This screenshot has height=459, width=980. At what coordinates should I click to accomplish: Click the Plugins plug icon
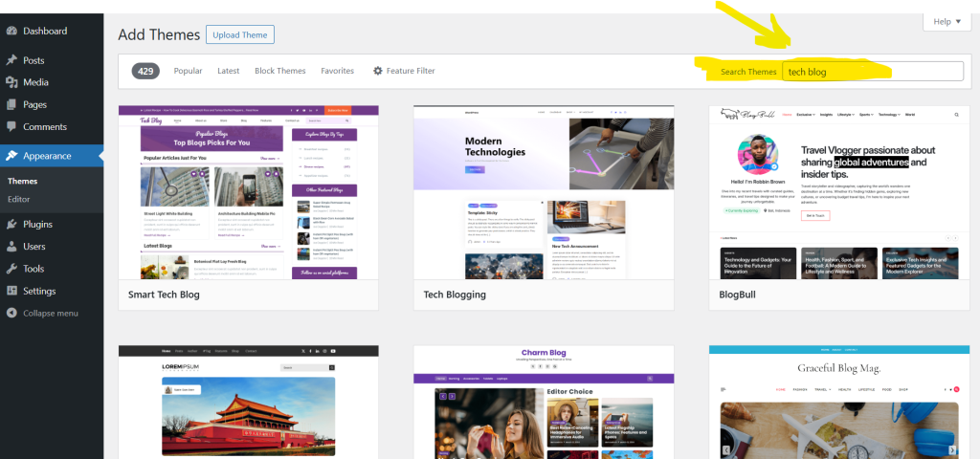(x=11, y=224)
